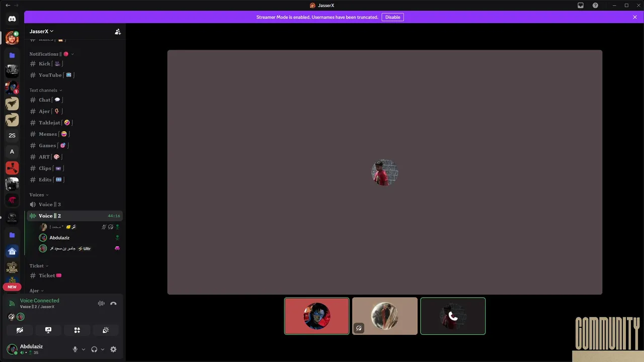
Task: Open user settings gear icon
Action: pos(113,349)
